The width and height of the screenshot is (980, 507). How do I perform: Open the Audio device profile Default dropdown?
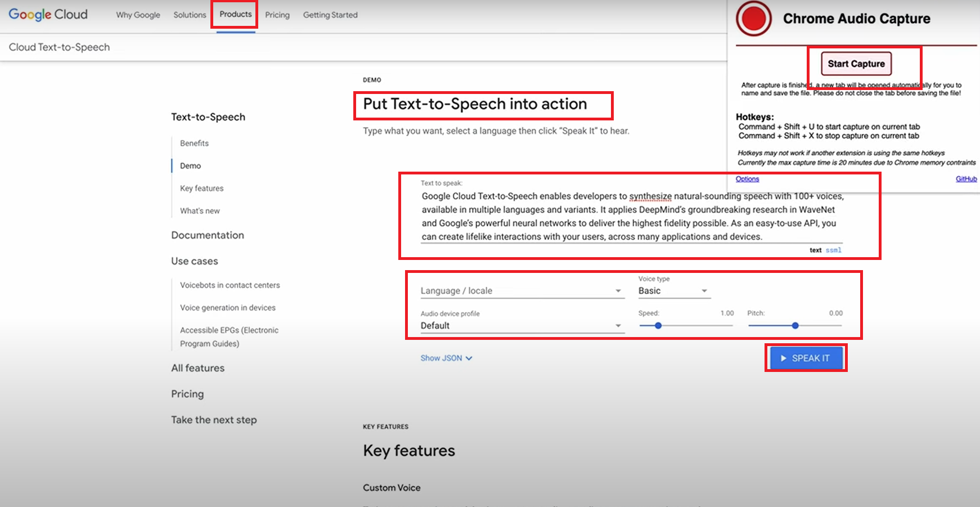click(522, 326)
